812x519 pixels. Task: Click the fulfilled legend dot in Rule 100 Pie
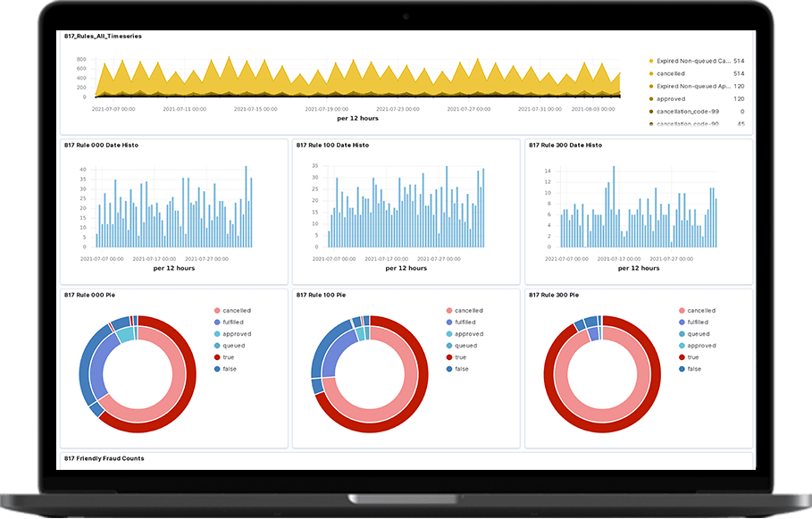(x=448, y=322)
